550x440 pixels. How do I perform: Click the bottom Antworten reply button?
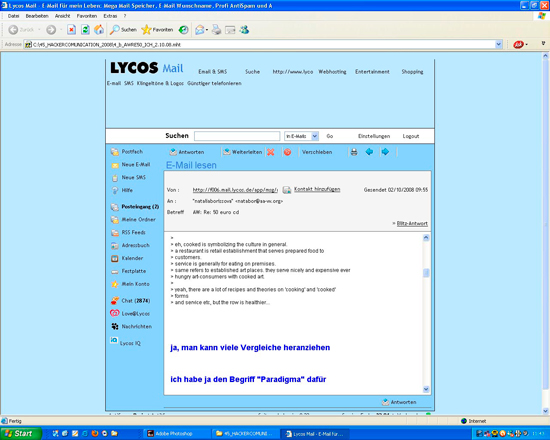coord(399,402)
